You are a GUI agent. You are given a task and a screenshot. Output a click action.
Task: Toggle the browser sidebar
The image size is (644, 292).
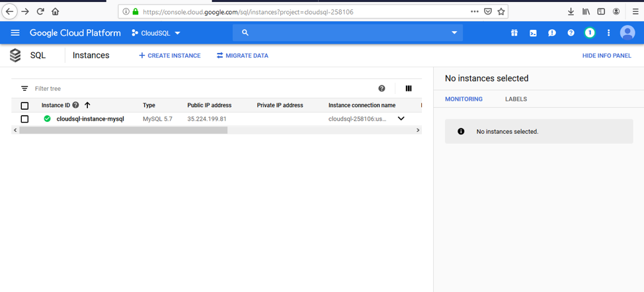[x=601, y=11]
